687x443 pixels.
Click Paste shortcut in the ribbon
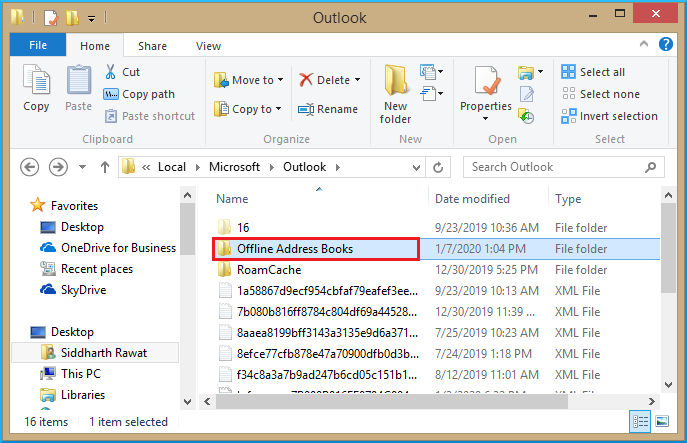tap(149, 116)
